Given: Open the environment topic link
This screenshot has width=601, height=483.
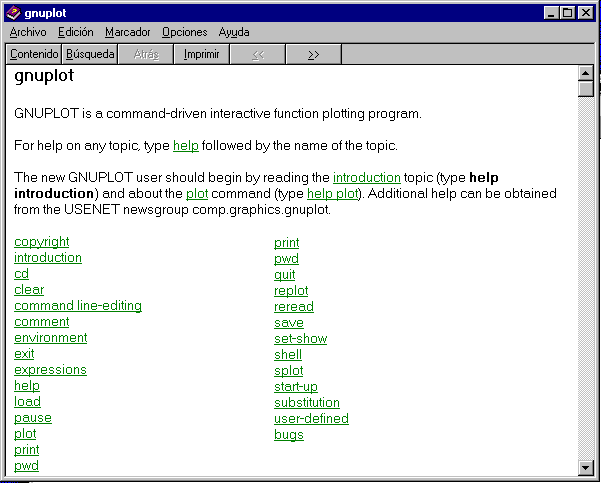Looking at the screenshot, I should coord(51,338).
